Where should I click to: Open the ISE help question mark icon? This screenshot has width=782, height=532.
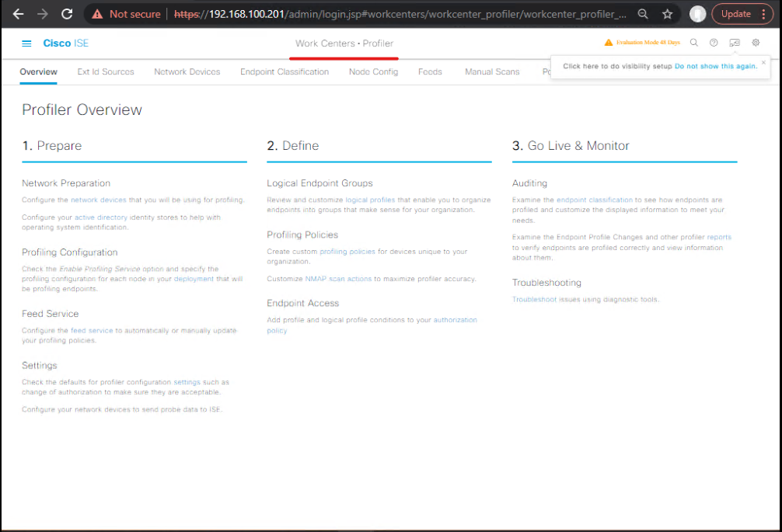714,43
